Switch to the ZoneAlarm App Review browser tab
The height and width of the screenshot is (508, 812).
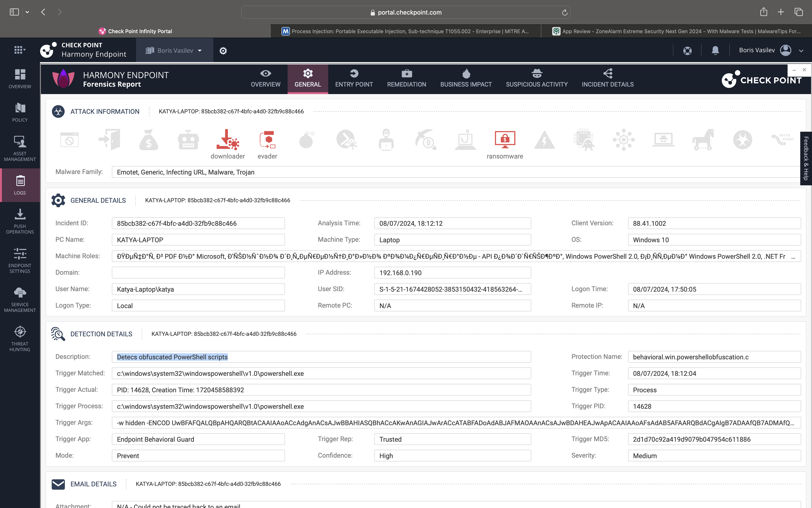(676, 31)
